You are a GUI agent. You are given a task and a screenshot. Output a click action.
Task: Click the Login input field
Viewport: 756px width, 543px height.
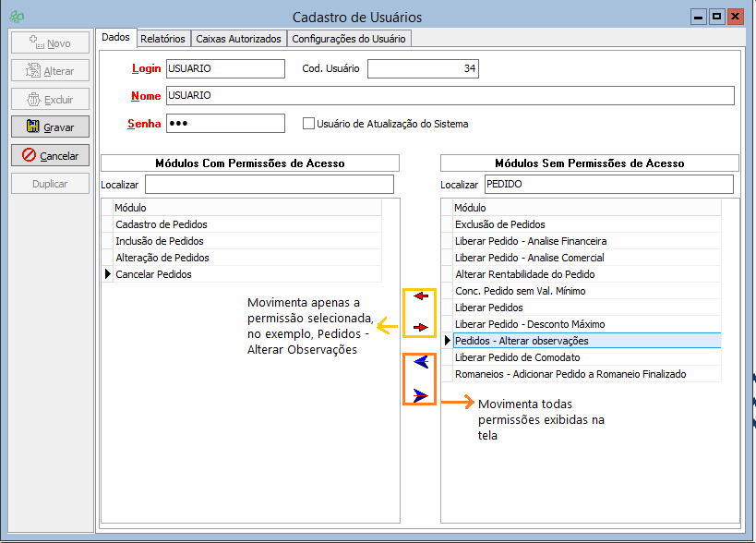(224, 68)
